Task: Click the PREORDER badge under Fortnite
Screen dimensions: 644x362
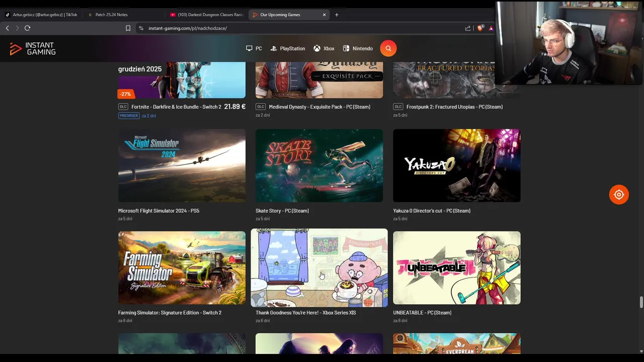Action: [x=129, y=116]
